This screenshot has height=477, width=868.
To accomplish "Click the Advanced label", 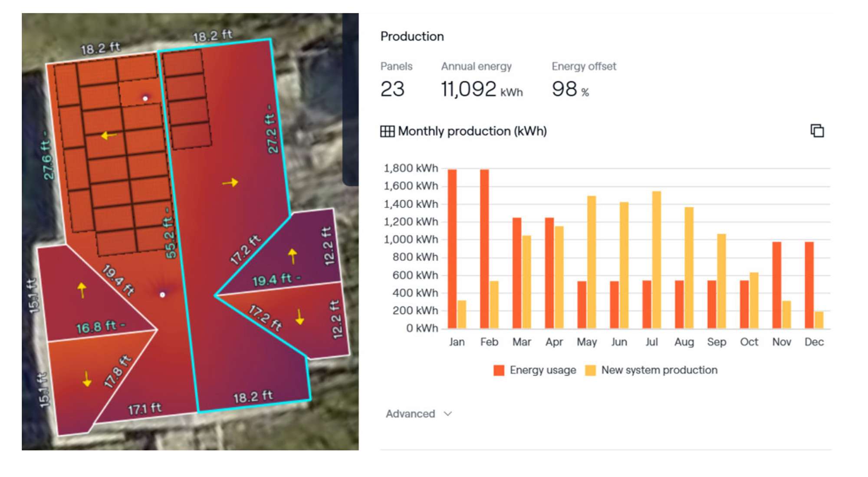I will (410, 414).
